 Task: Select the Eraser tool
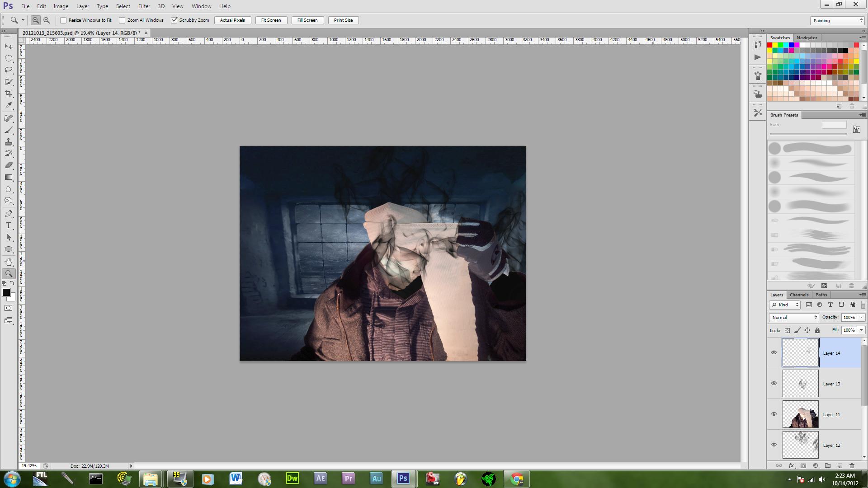point(9,165)
